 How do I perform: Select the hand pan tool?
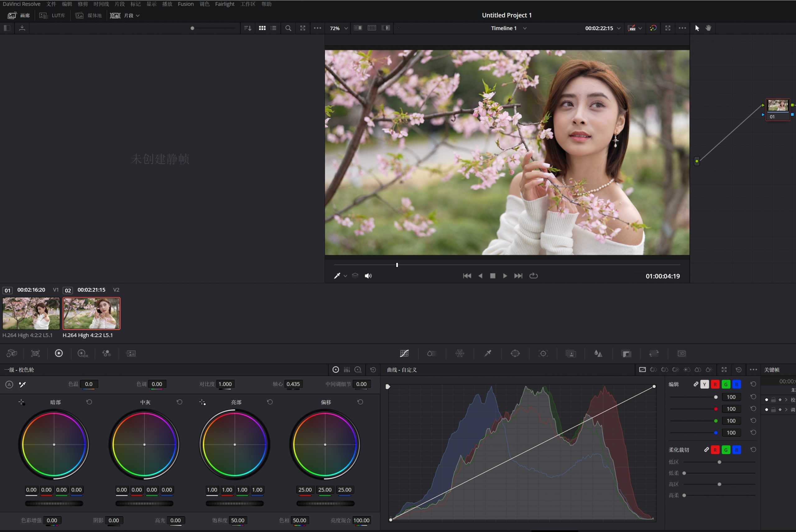point(708,28)
